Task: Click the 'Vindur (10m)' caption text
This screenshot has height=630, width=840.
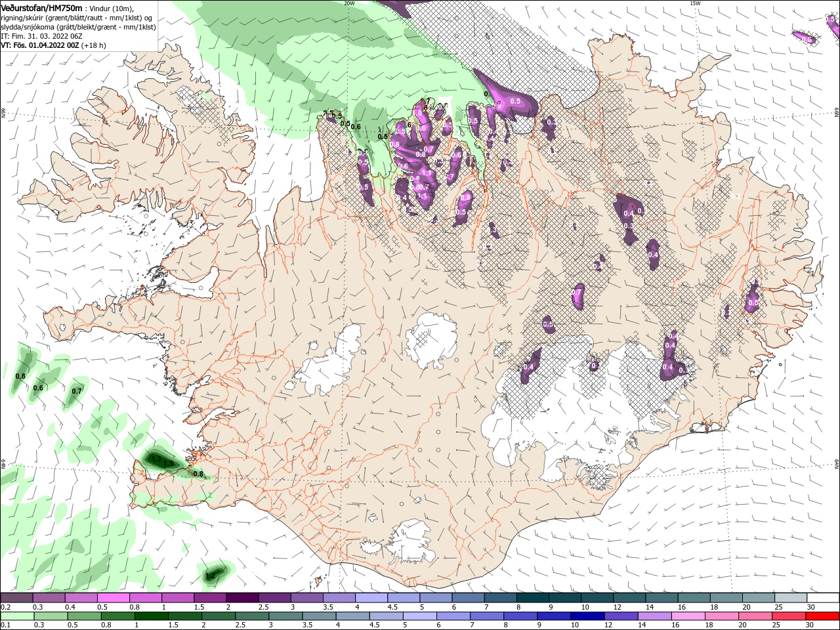Action: [x=111, y=9]
